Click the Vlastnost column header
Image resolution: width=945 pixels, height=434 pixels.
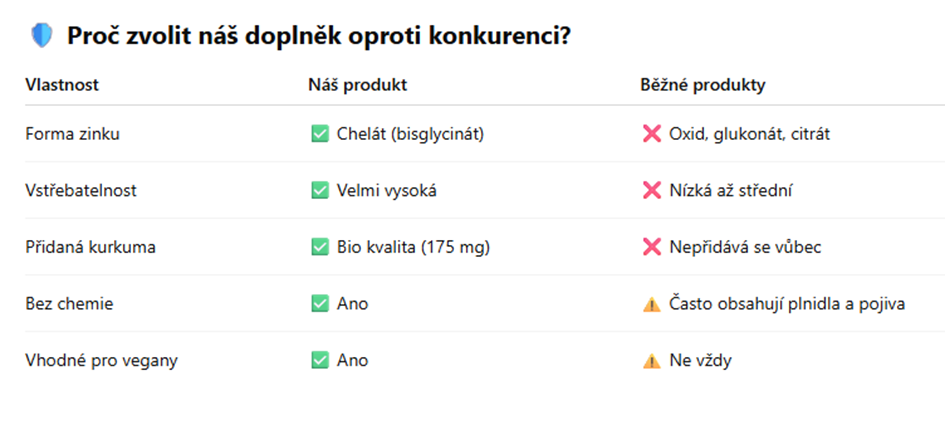[62, 85]
